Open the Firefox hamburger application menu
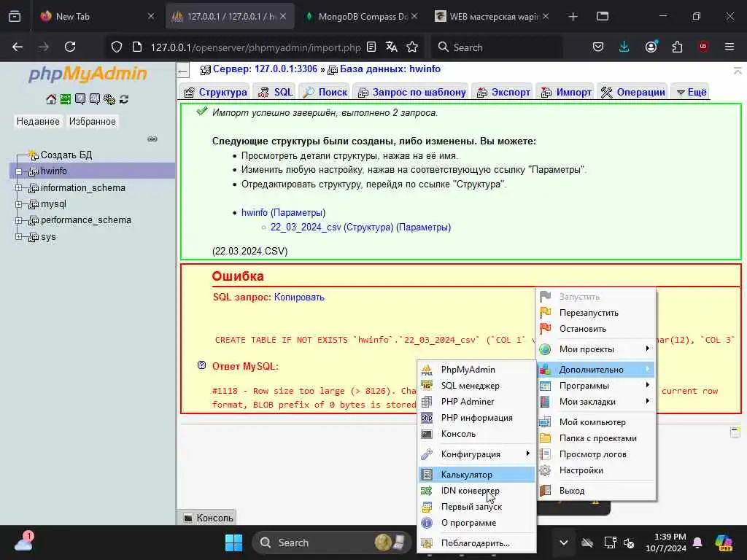747x560 pixels. pyautogui.click(x=729, y=47)
